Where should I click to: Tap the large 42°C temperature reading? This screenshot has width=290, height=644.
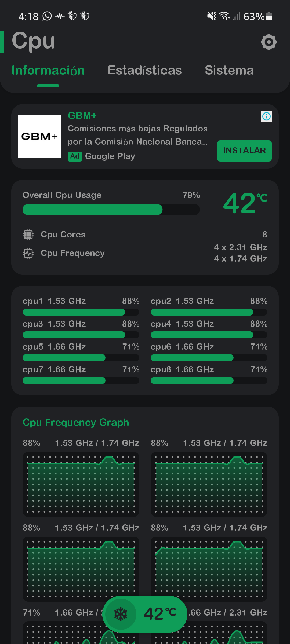point(245,203)
